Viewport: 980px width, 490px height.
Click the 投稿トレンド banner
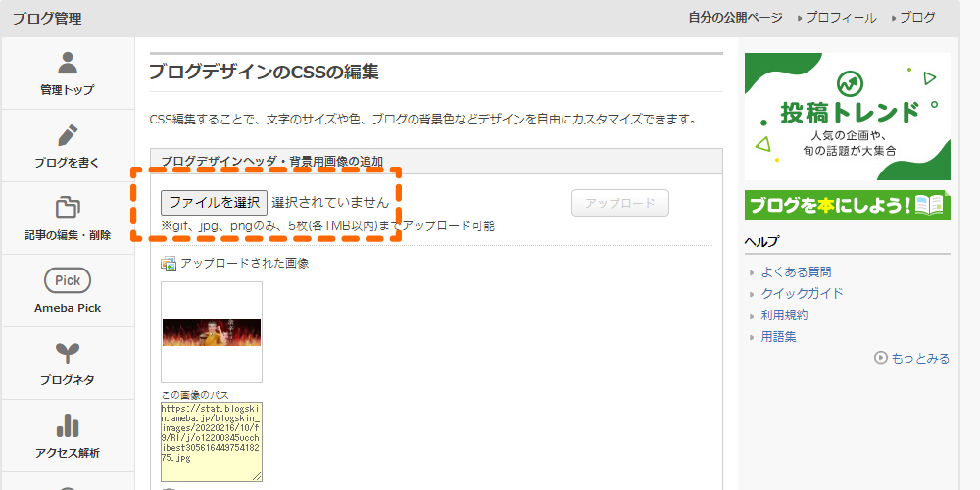[x=848, y=117]
